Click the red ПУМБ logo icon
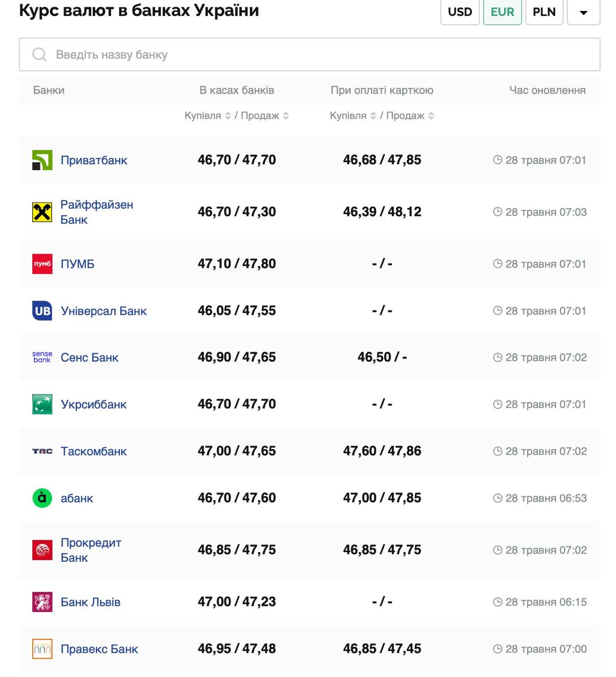Screen dimensions: 616x677 [x=42, y=264]
